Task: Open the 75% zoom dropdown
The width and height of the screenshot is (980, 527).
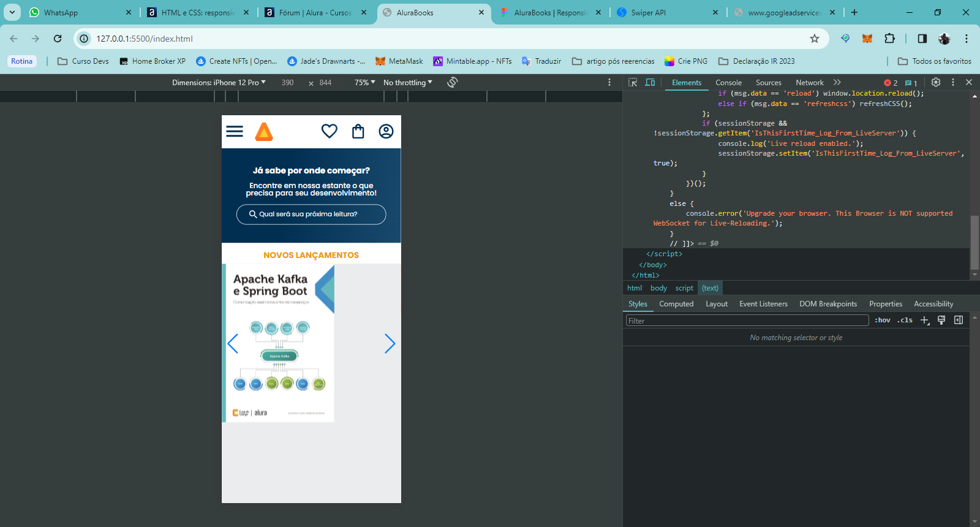Action: [x=364, y=82]
